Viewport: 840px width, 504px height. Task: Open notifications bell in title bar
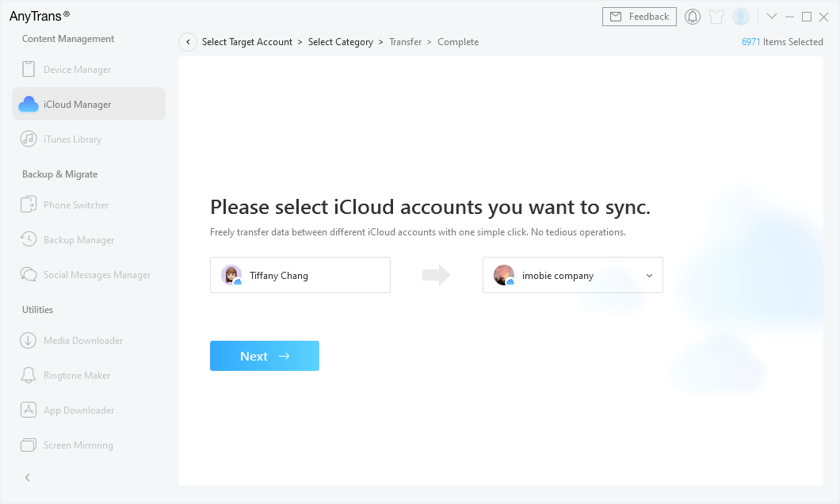693,17
